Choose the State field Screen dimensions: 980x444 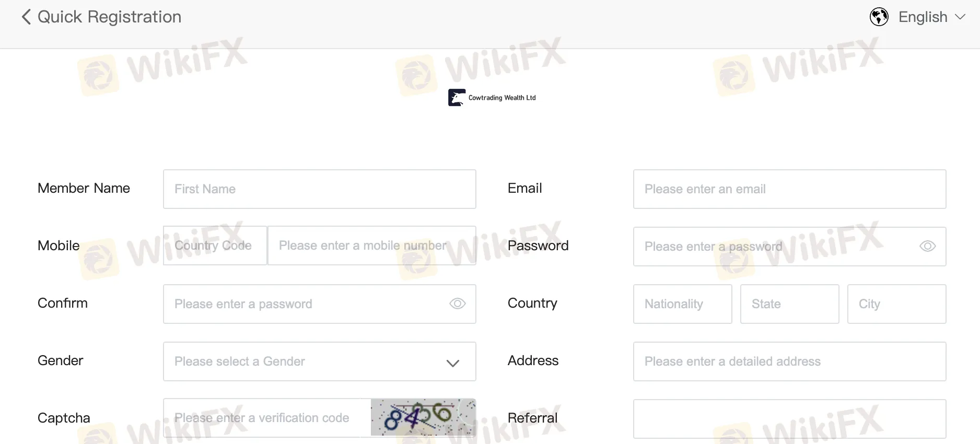(x=790, y=304)
